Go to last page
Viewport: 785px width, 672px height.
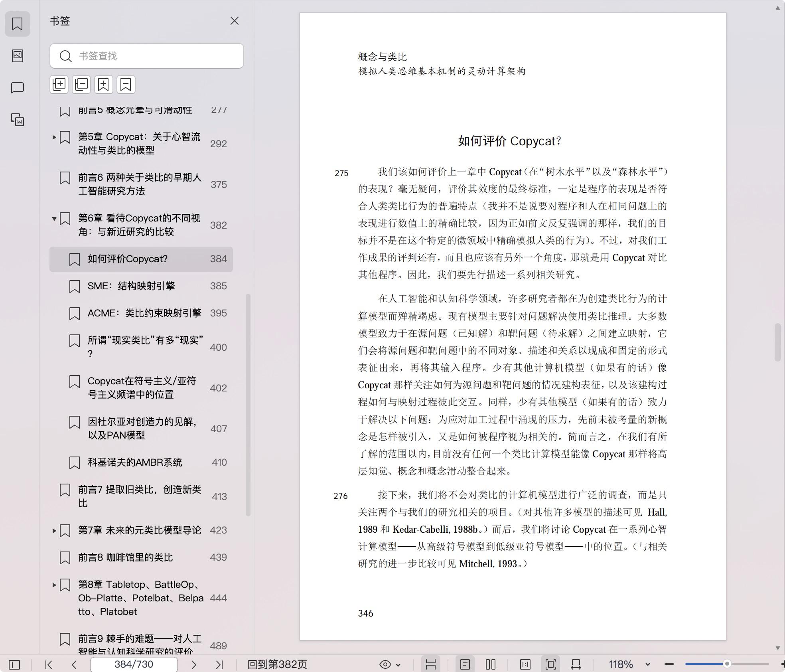(219, 664)
